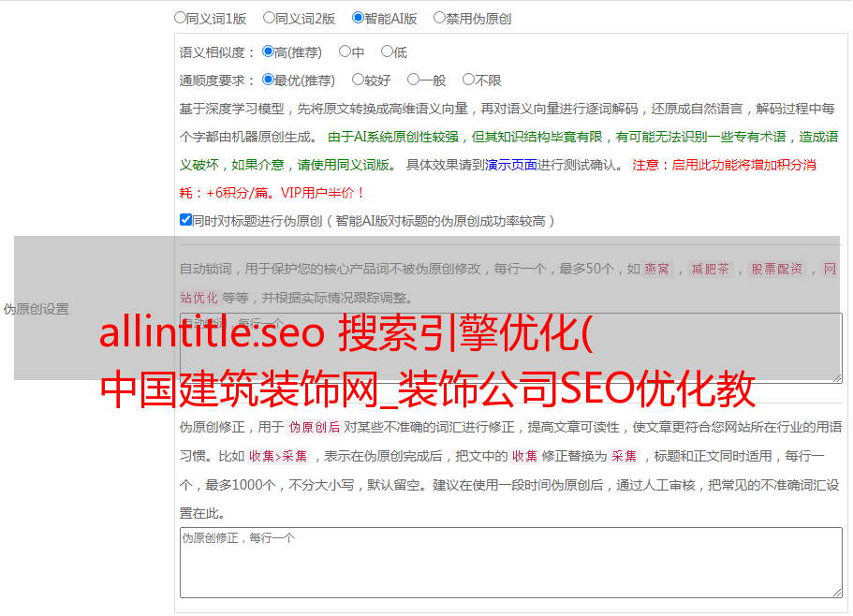Select the 同义词1版 radio option
This screenshot has height=616, width=853.
(180, 18)
